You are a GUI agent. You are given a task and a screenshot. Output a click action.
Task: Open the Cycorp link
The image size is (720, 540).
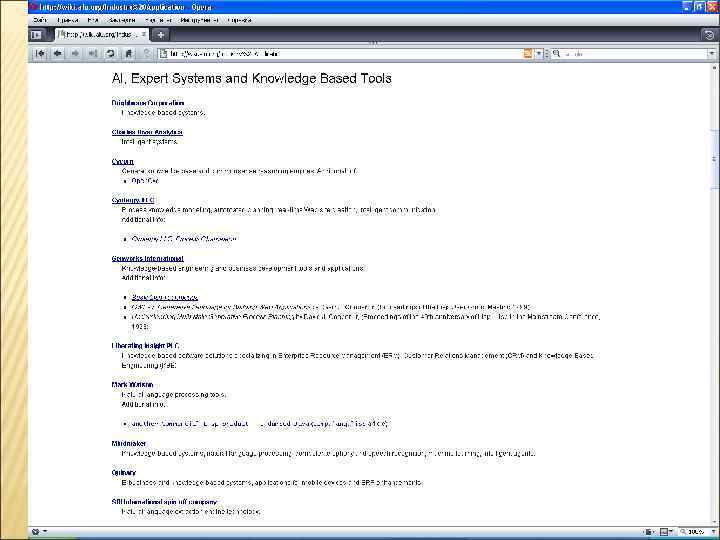123,162
